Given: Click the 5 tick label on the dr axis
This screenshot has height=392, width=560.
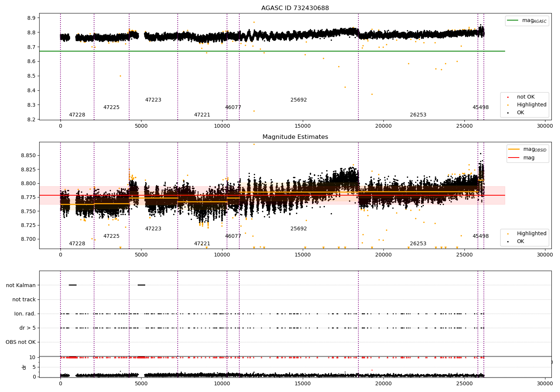Looking at the screenshot, I should 34,367.
